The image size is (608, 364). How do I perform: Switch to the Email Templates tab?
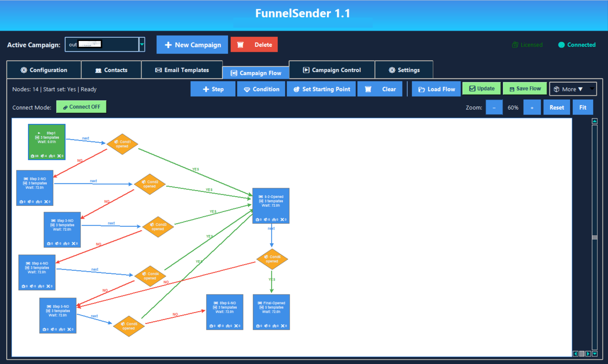[182, 70]
